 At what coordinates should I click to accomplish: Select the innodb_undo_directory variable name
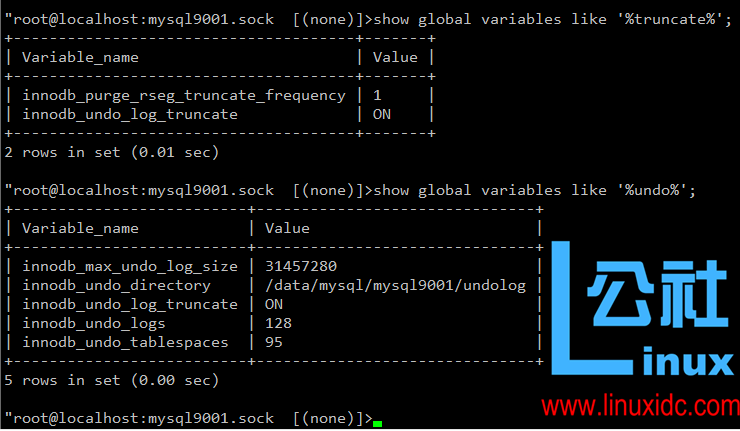[x=116, y=286]
